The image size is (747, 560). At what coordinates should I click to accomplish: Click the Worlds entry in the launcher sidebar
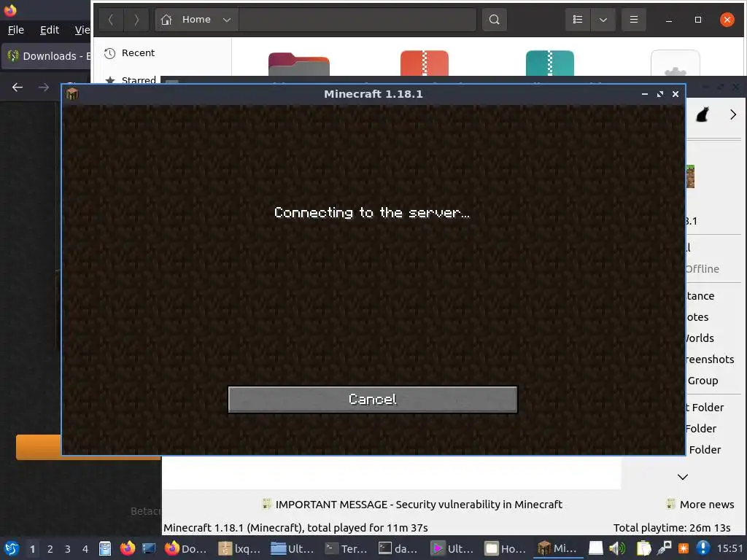700,338
